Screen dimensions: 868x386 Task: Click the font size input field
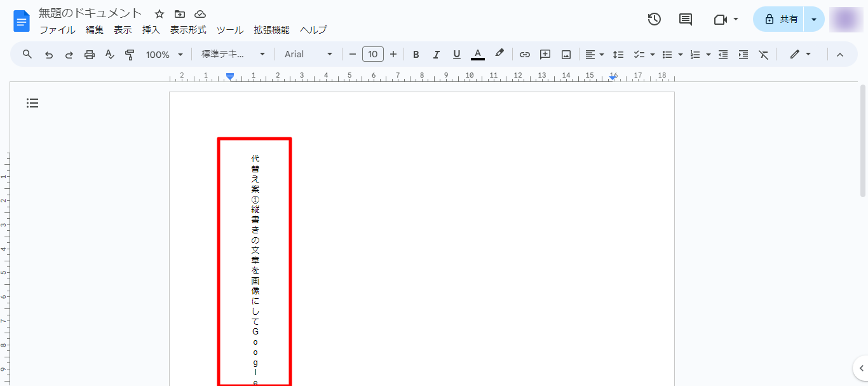(x=372, y=55)
